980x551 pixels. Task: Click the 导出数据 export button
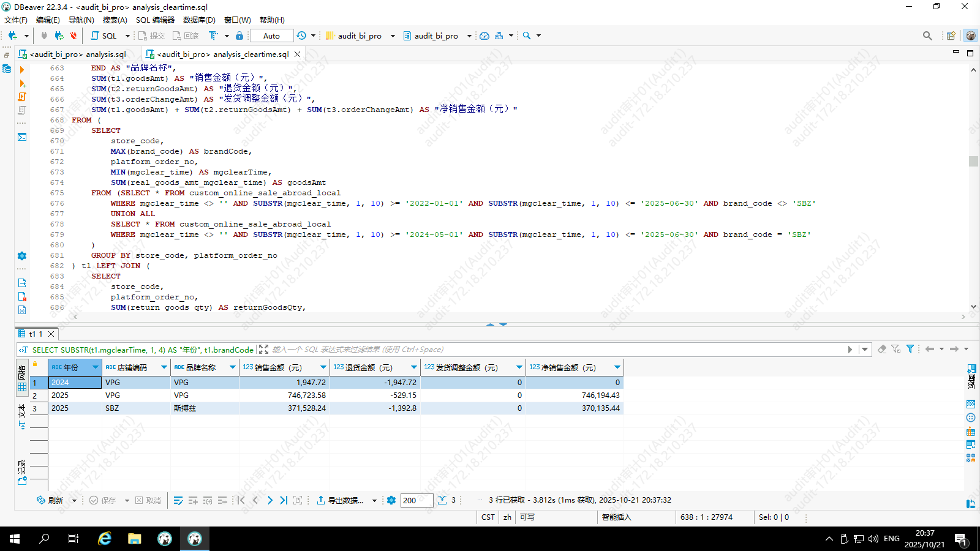click(x=341, y=500)
